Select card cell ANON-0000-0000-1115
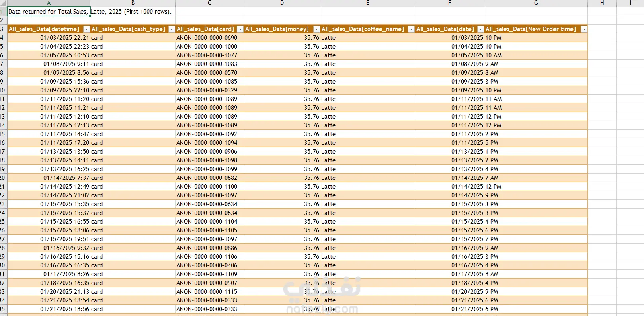This screenshot has height=316, width=644. pos(210,292)
